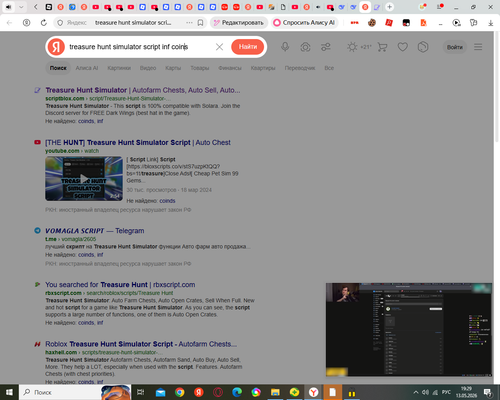Switch to the Квартиры tab

coord(263,68)
